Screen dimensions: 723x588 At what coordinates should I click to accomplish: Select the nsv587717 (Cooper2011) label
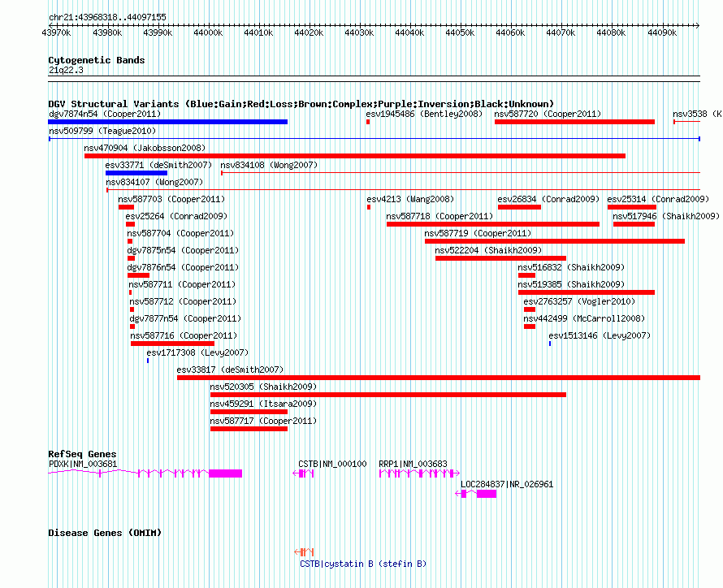(263, 421)
